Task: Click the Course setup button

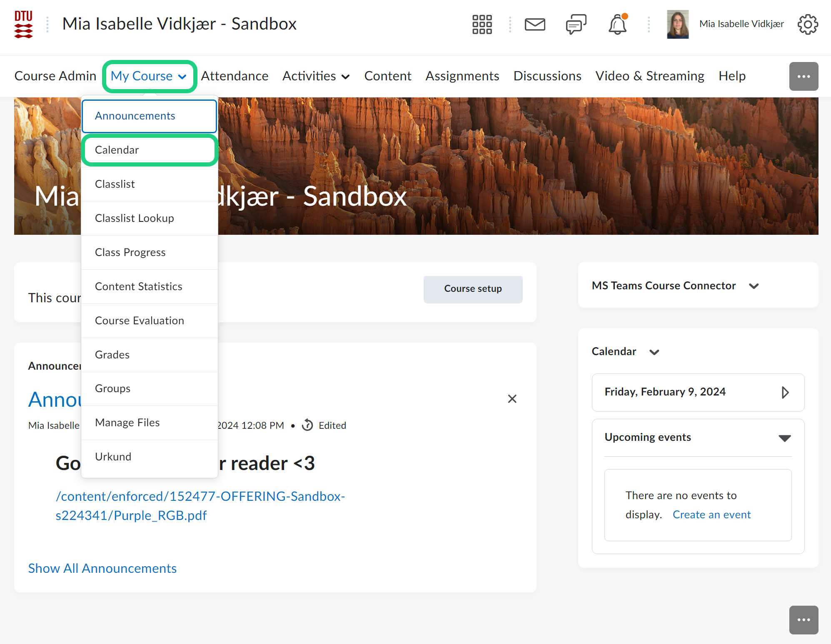Action: pyautogui.click(x=473, y=289)
